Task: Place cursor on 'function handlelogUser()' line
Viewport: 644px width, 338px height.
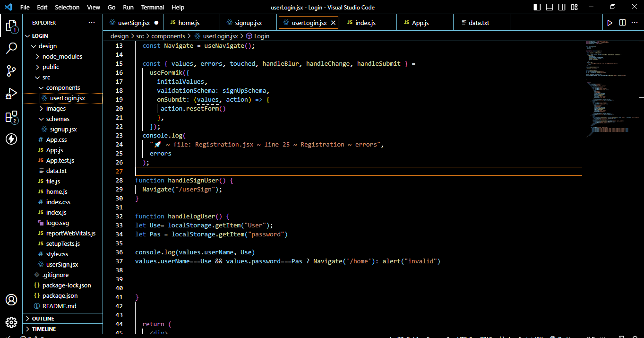Action: [182, 216]
